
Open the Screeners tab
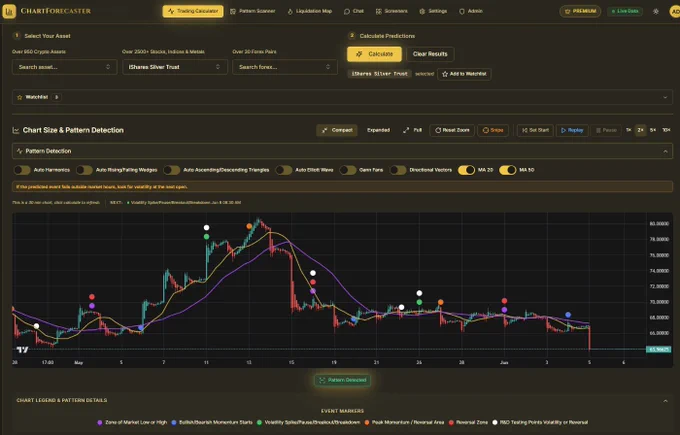click(392, 11)
